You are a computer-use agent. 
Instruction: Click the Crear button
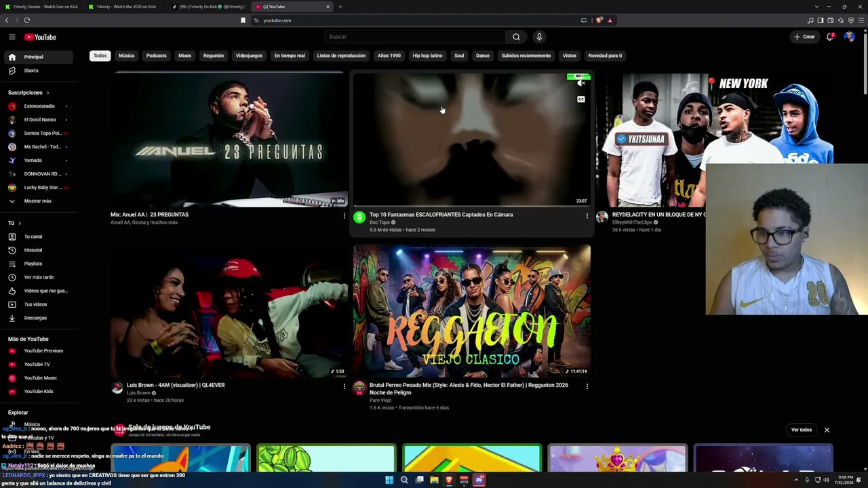point(804,37)
